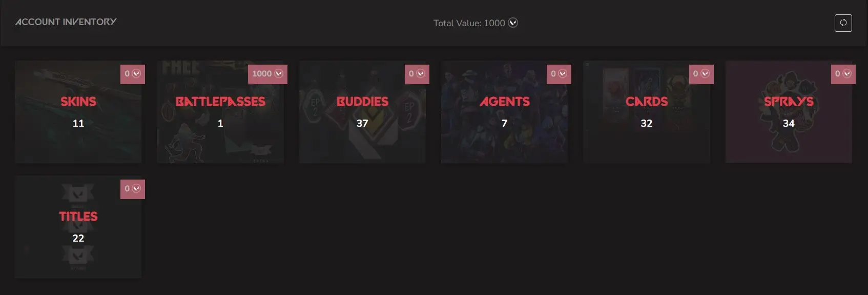Screen dimensions: 868x295
Task: Select the Cards category tile
Action: click(647, 112)
